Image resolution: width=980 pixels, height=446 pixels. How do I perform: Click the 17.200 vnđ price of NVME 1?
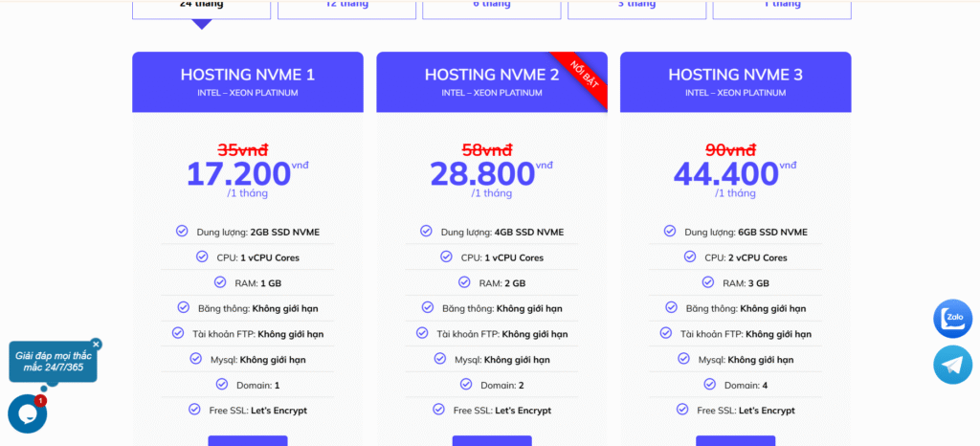coord(238,173)
